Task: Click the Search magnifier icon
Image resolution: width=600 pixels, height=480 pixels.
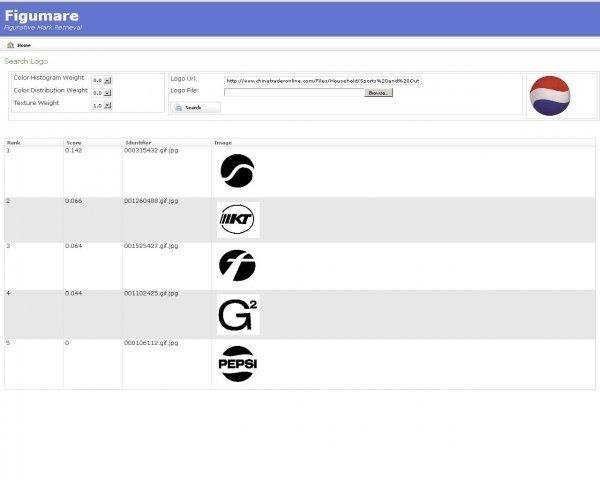Action: (178, 108)
